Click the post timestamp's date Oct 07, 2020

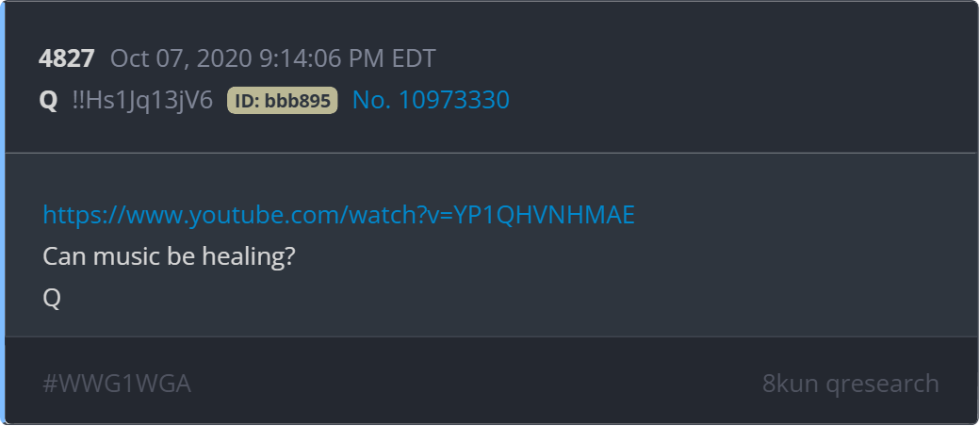pos(182,58)
